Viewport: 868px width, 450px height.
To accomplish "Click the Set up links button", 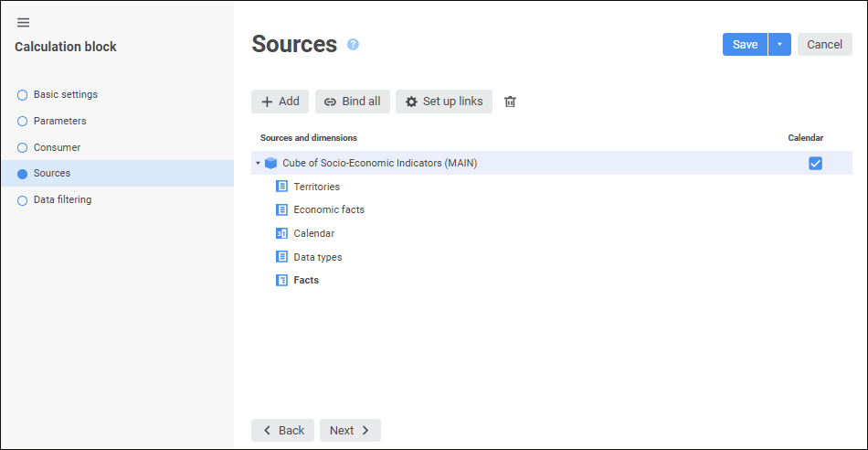I will click(x=444, y=102).
